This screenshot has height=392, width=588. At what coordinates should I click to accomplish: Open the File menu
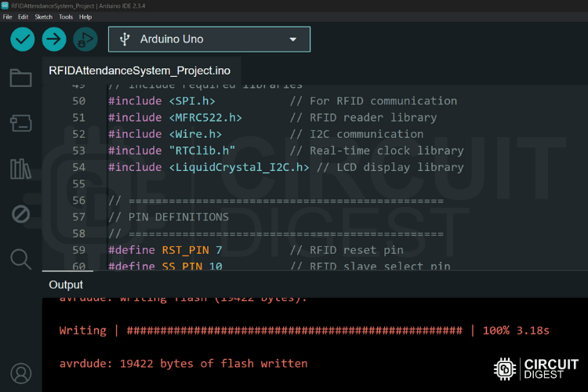coord(8,17)
